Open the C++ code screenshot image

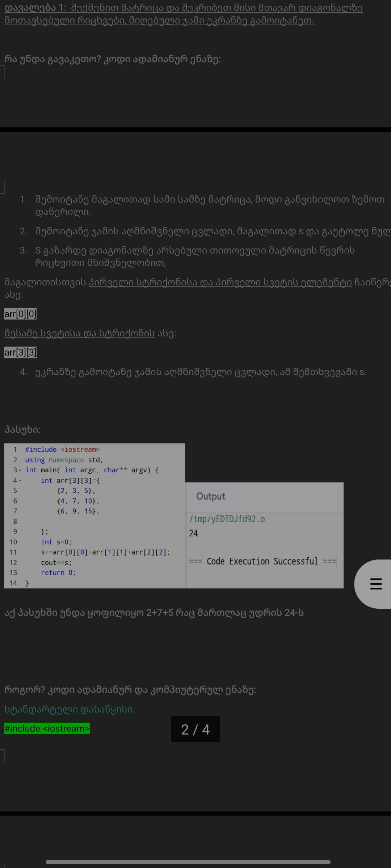tap(94, 516)
